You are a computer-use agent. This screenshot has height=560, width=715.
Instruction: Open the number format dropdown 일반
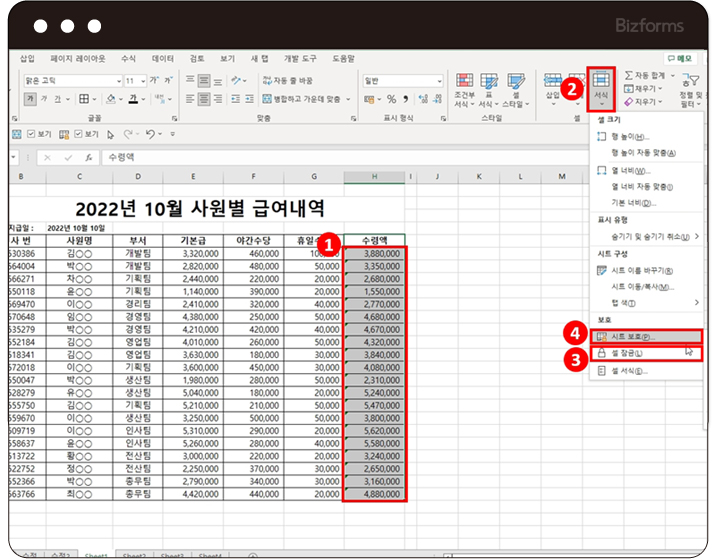(437, 80)
